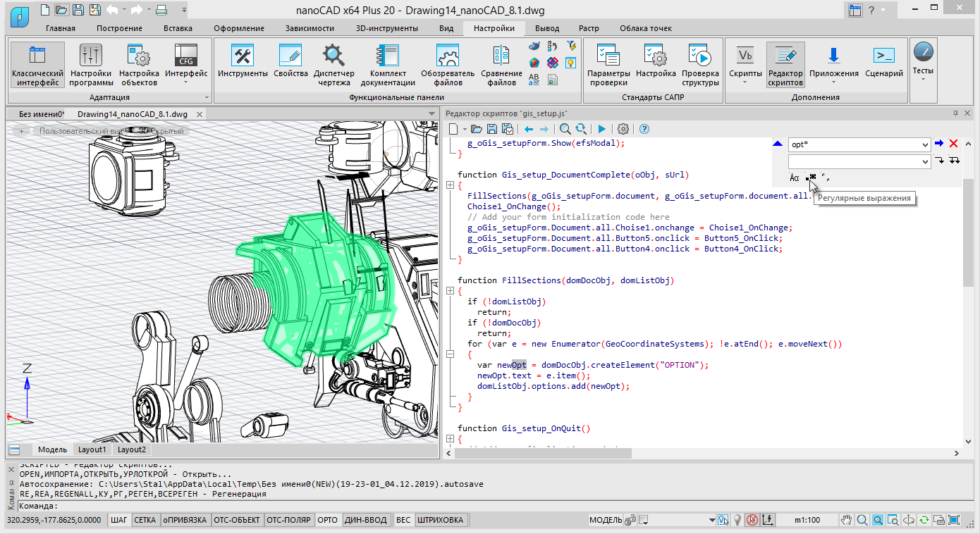980x534 pixels.
Task: Click the find (magnifier) icon in script editor
Action: pos(565,129)
